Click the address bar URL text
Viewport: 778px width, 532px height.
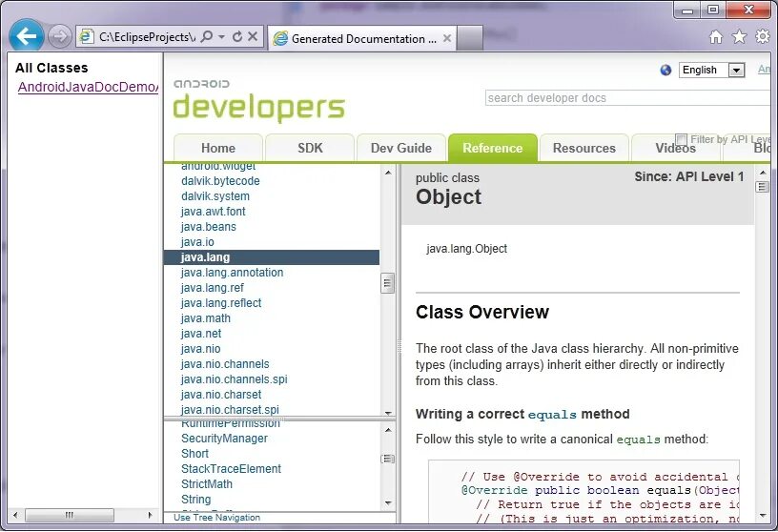coord(148,37)
